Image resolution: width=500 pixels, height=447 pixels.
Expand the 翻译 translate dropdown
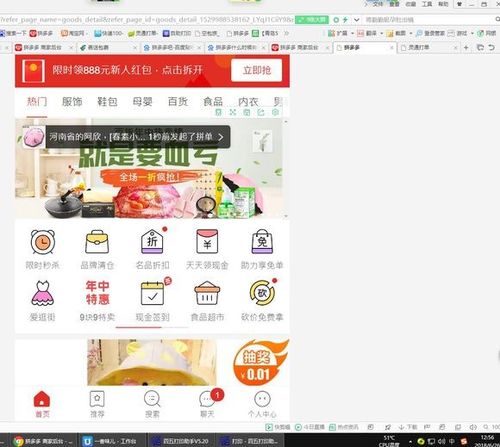(x=382, y=33)
